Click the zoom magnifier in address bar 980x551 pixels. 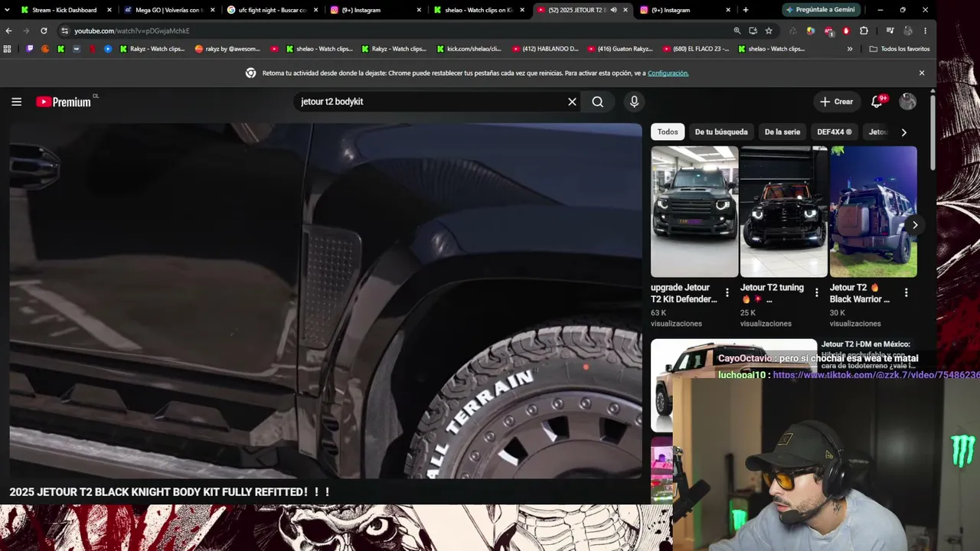pyautogui.click(x=737, y=31)
